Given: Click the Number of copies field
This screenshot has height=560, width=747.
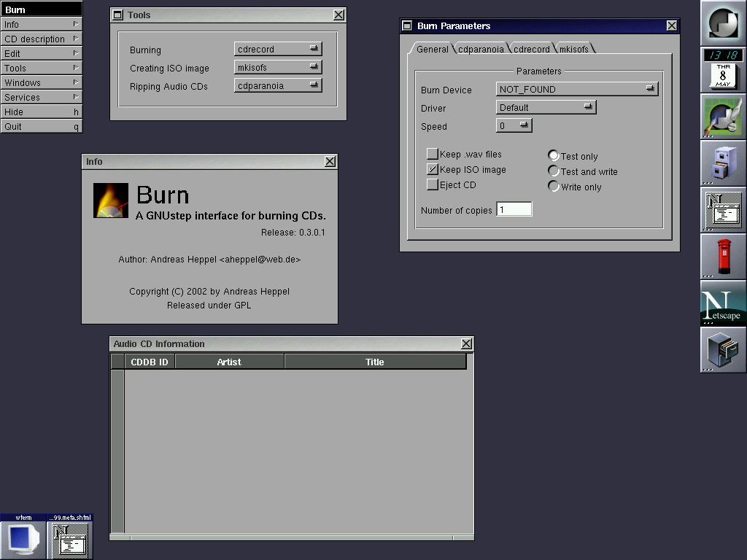Looking at the screenshot, I should click(x=514, y=210).
